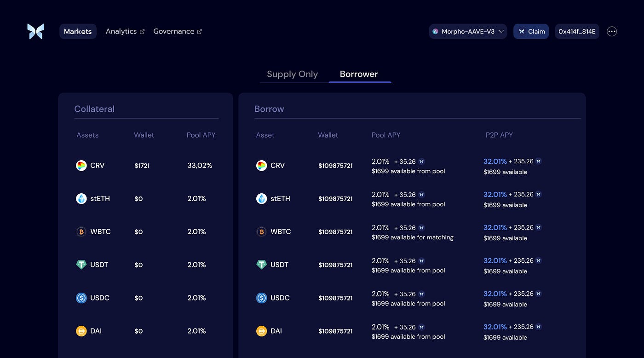
Task: Click Morpho token icon in stETH Pool APY
Action: click(421, 195)
